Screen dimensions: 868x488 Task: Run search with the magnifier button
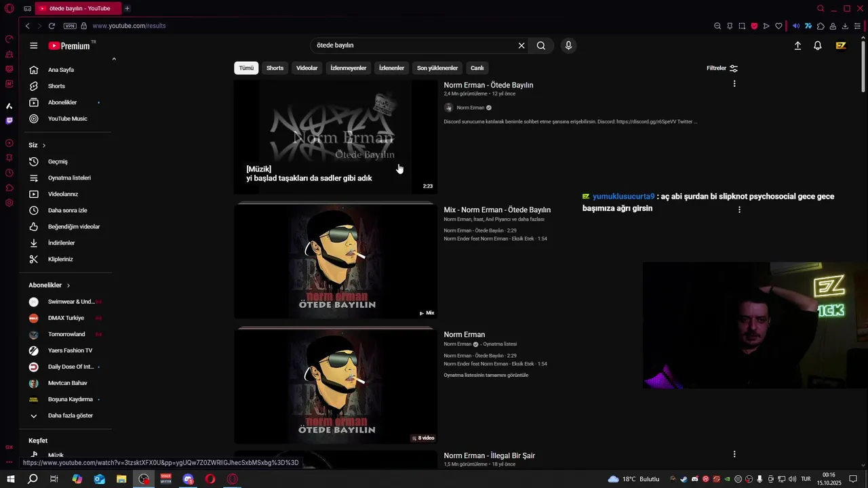[541, 45]
